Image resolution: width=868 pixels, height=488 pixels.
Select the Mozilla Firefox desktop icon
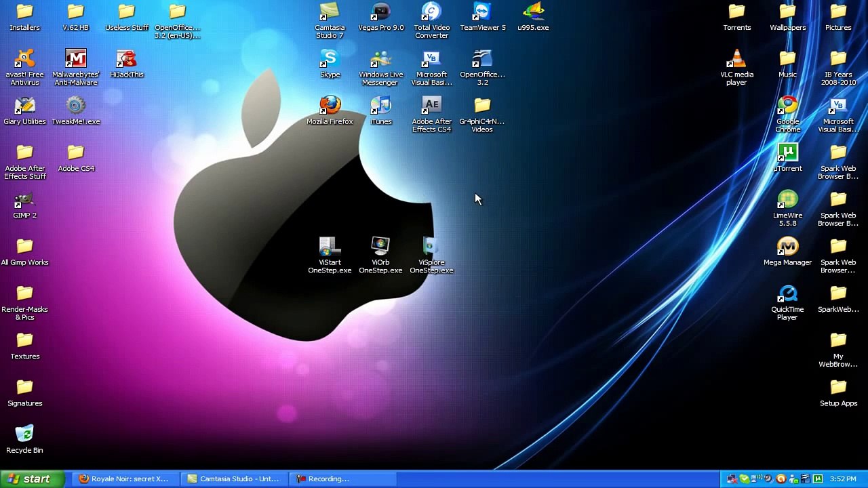(330, 111)
